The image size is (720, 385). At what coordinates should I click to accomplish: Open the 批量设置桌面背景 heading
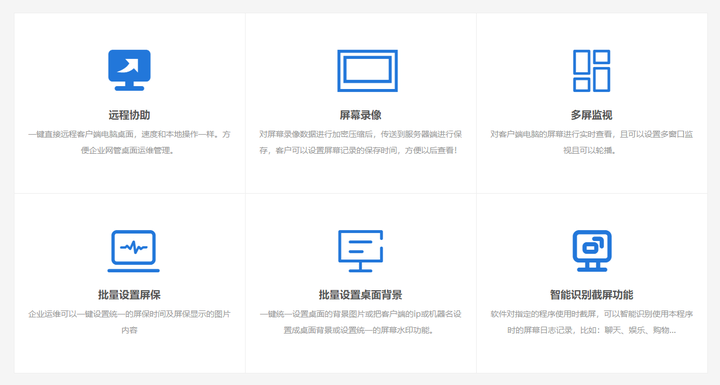tap(360, 294)
